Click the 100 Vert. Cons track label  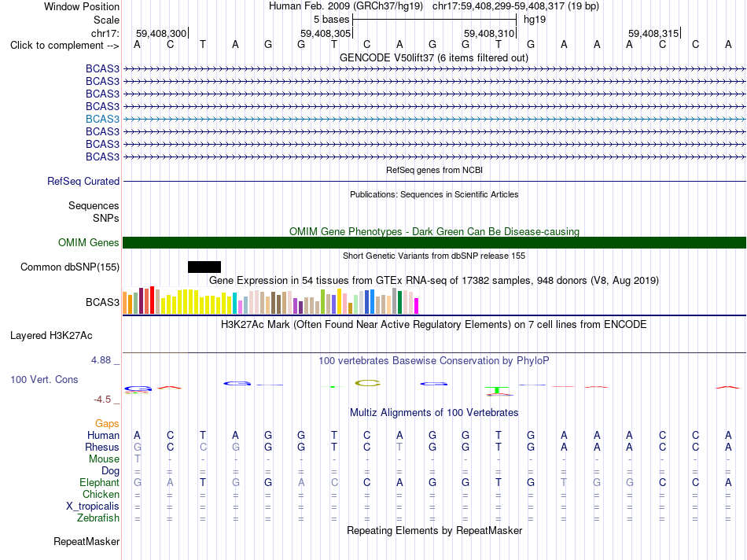tap(44, 379)
